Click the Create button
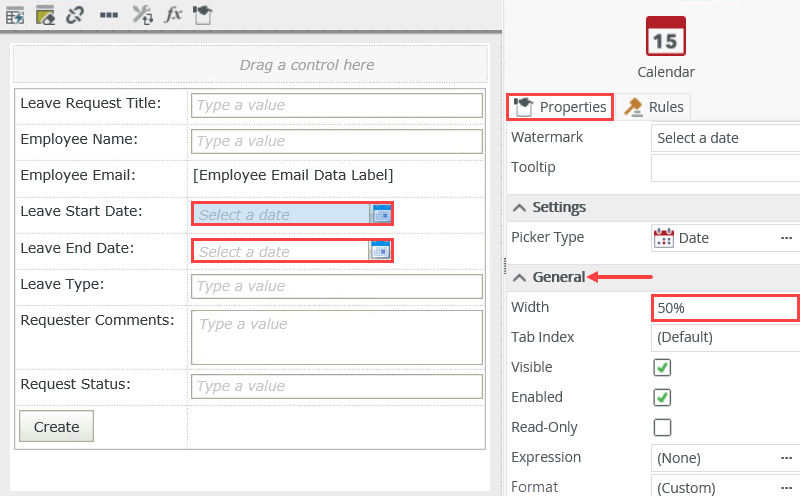This screenshot has width=800, height=496. [57, 427]
